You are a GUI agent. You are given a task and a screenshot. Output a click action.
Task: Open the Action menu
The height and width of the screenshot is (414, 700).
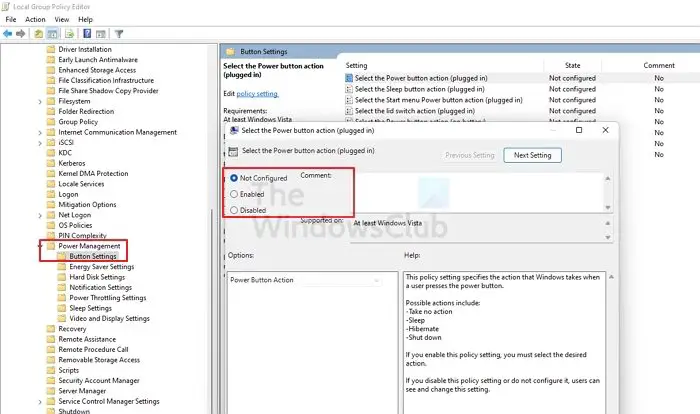coord(35,19)
